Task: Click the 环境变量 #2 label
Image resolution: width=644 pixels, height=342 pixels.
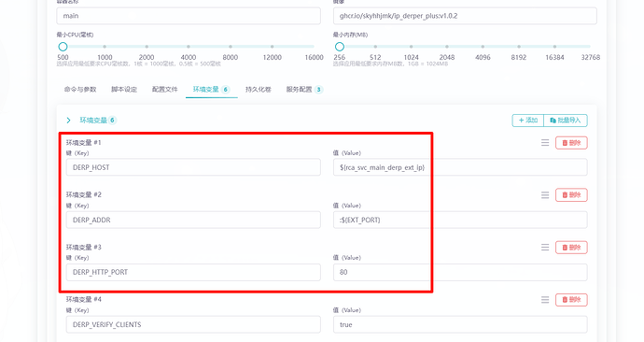Action: pos(84,194)
